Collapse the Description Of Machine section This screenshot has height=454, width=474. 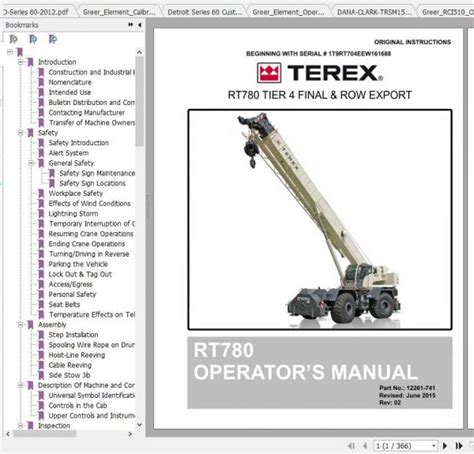click(20, 385)
